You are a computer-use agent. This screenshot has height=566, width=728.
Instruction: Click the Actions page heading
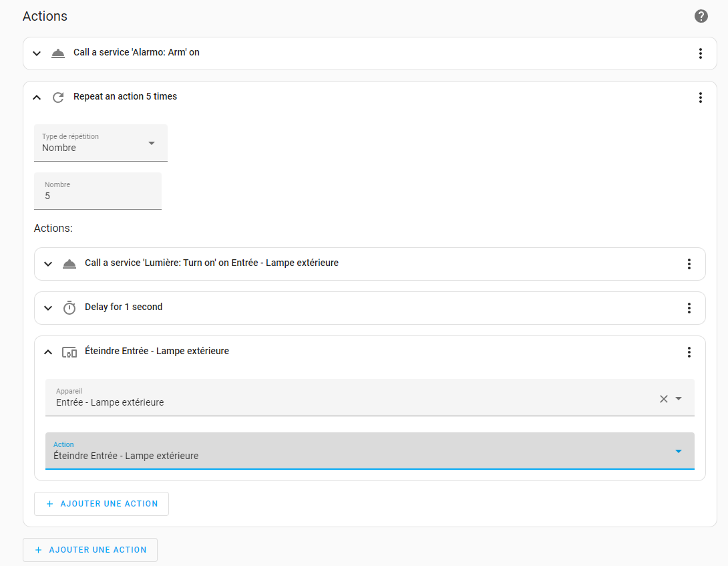[45, 16]
